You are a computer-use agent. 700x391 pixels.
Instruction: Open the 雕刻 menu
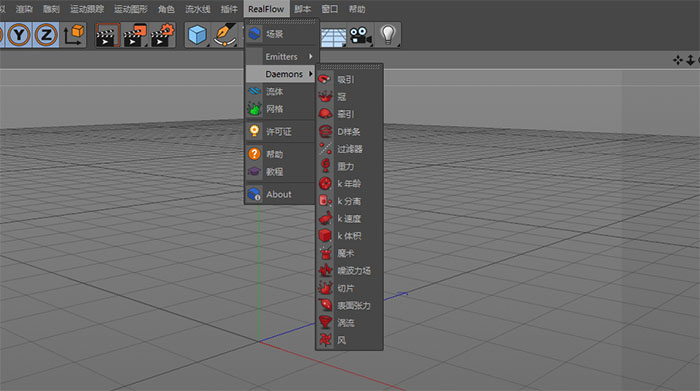pos(51,9)
